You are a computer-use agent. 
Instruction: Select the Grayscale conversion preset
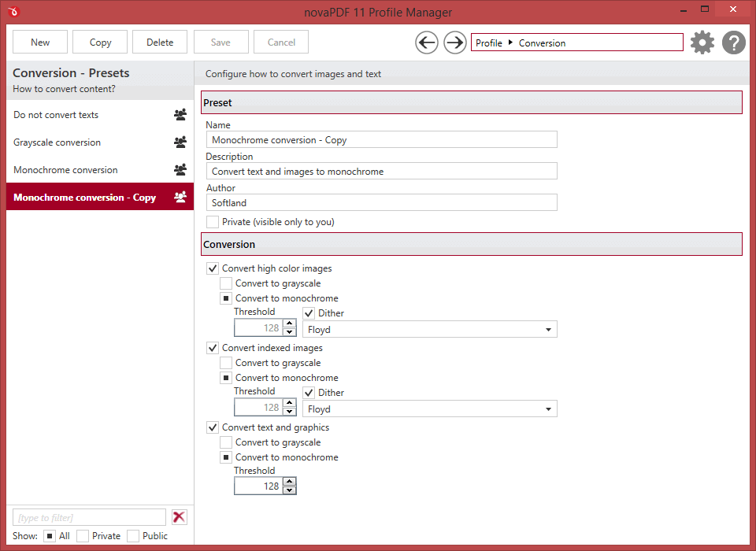pos(57,142)
